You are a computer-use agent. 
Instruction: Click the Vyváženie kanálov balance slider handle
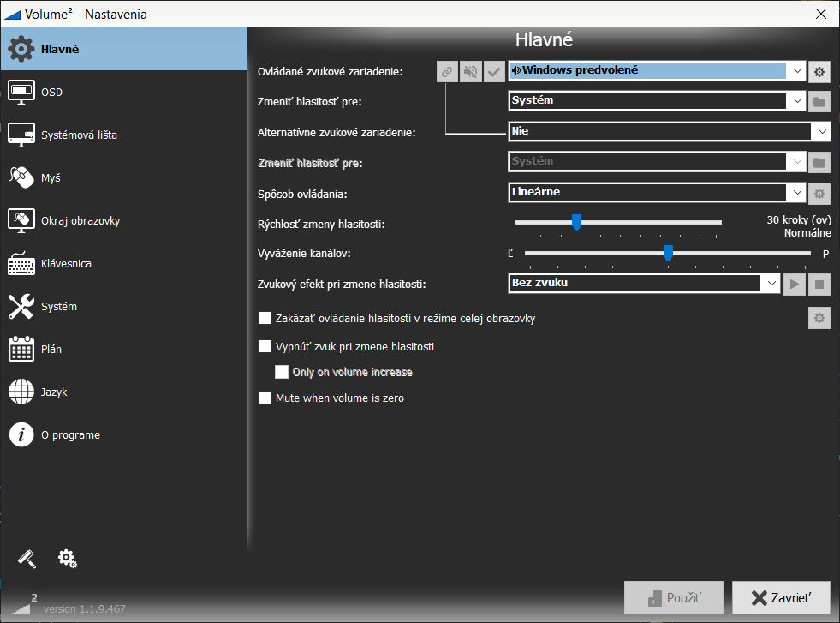[x=668, y=252]
